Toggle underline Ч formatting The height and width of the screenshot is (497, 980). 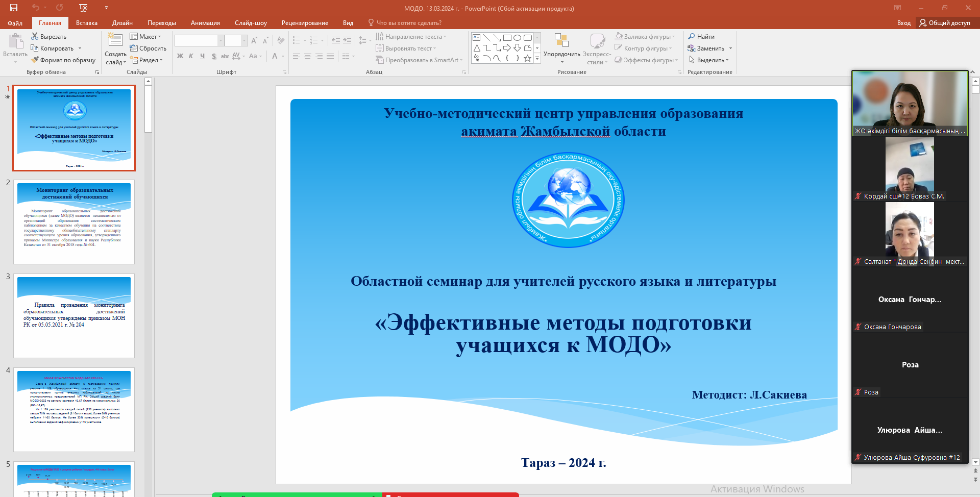coord(202,56)
